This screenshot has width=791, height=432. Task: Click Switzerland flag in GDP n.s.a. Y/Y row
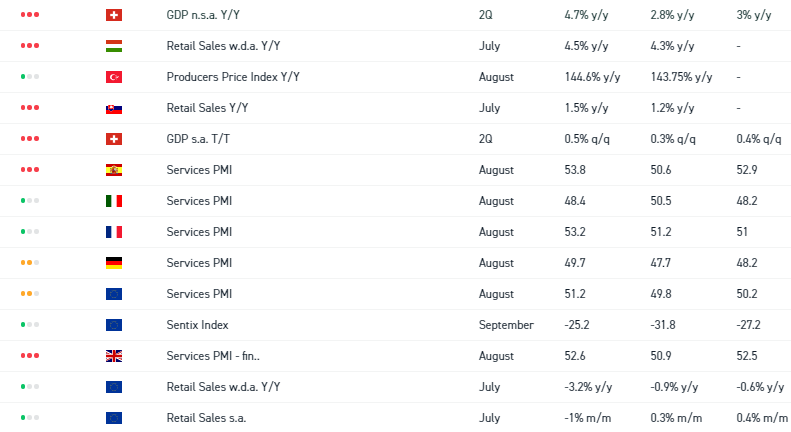(x=113, y=15)
